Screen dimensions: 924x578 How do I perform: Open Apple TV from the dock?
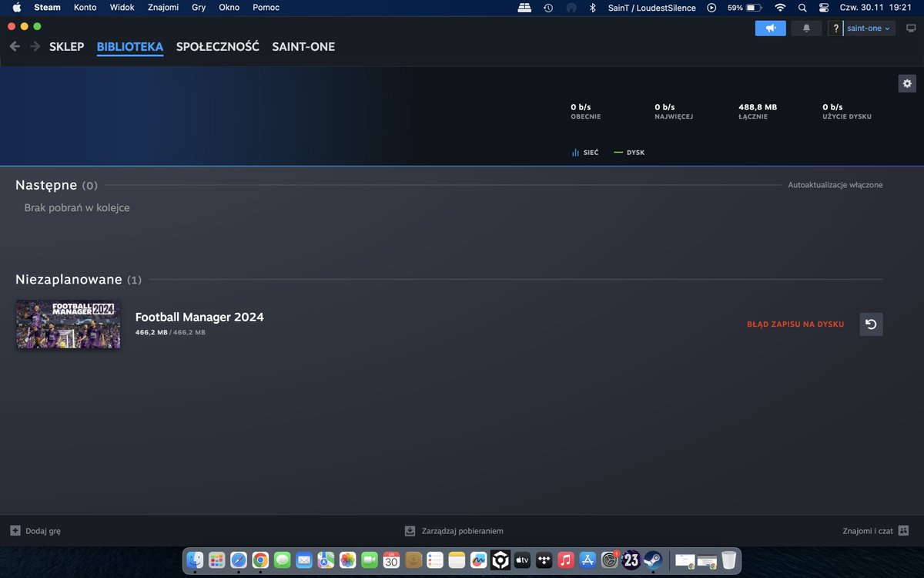click(x=523, y=560)
